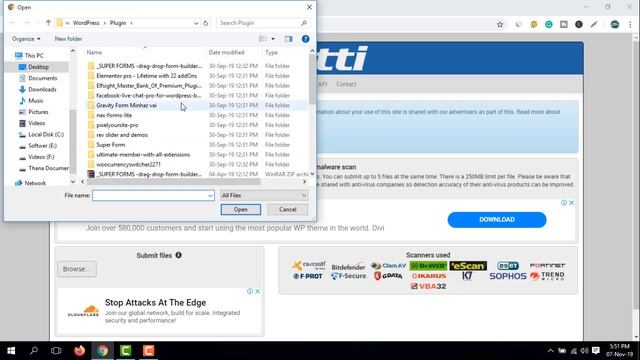
Task: Expand the address path history dropdown
Action: point(196,23)
